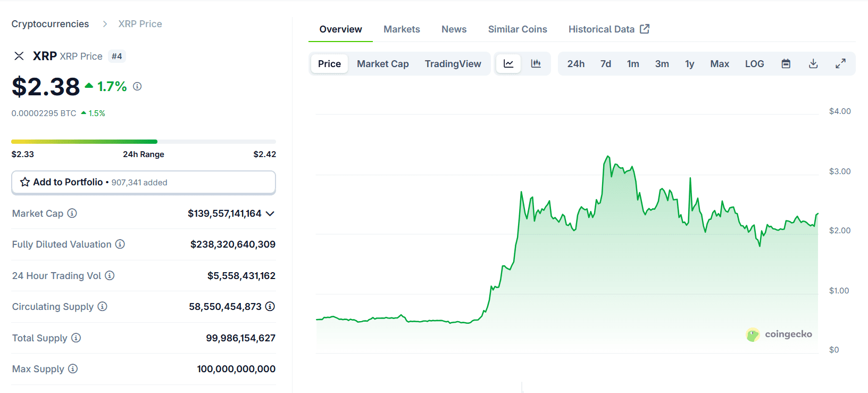
Task: Click the 0.00002295 BTC value
Action: (44, 113)
